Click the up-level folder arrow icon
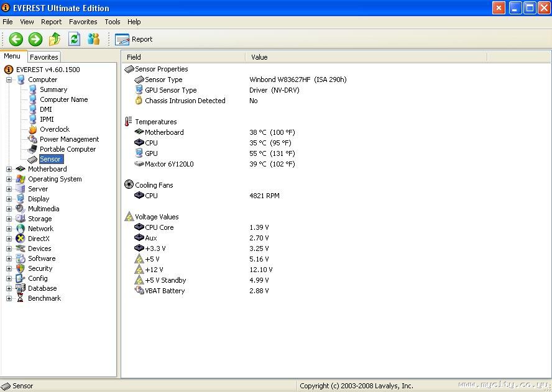552x392 pixels. [x=55, y=39]
